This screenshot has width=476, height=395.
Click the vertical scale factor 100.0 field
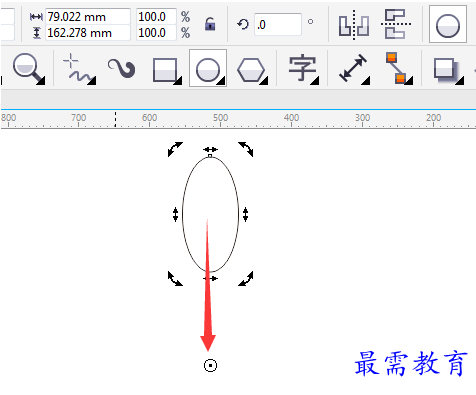[x=156, y=33]
